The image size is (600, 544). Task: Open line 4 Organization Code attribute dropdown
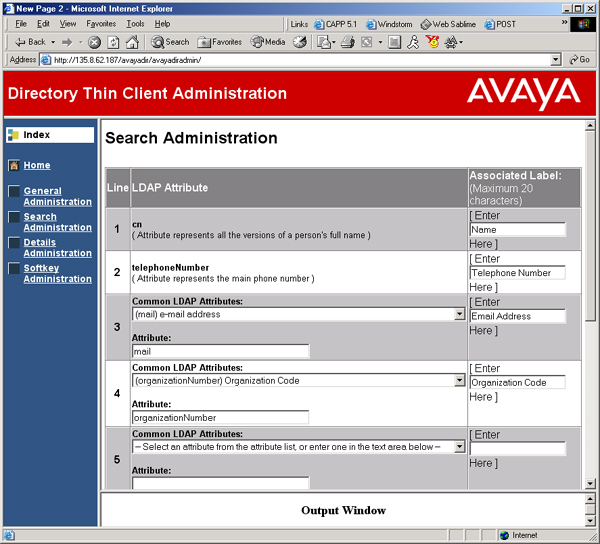click(x=298, y=381)
